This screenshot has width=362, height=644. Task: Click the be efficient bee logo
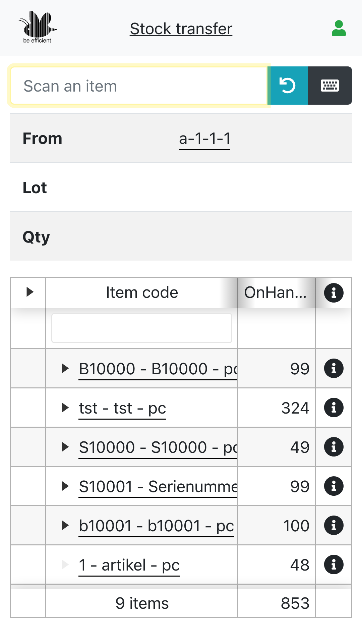[x=37, y=28]
